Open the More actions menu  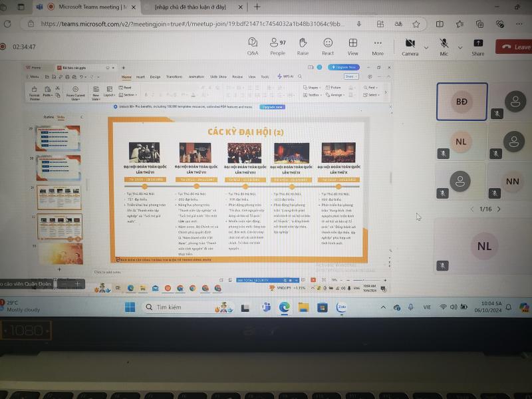(x=378, y=46)
